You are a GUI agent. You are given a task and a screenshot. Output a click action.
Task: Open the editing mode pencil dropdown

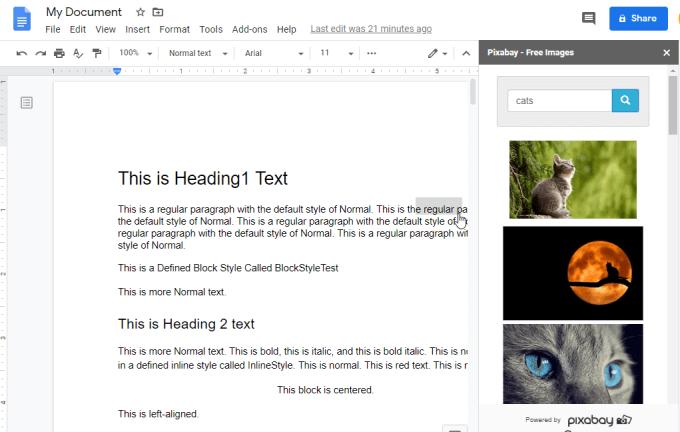pyautogui.click(x=437, y=53)
